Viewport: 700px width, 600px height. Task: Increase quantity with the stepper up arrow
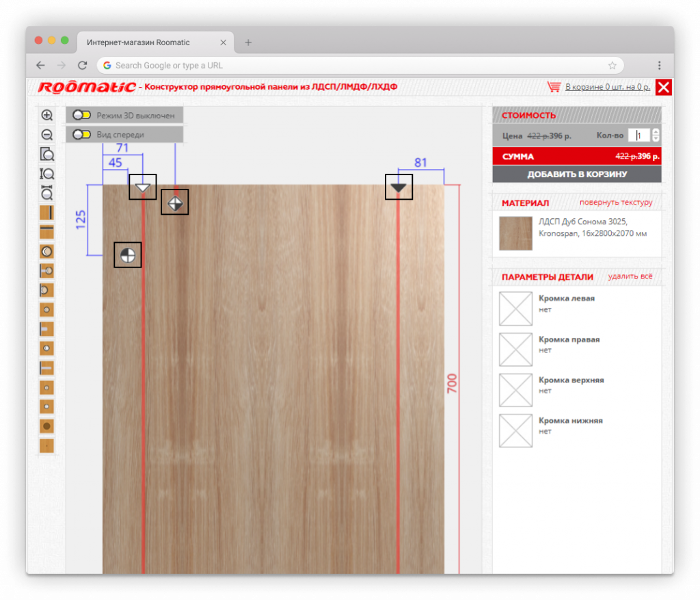656,132
